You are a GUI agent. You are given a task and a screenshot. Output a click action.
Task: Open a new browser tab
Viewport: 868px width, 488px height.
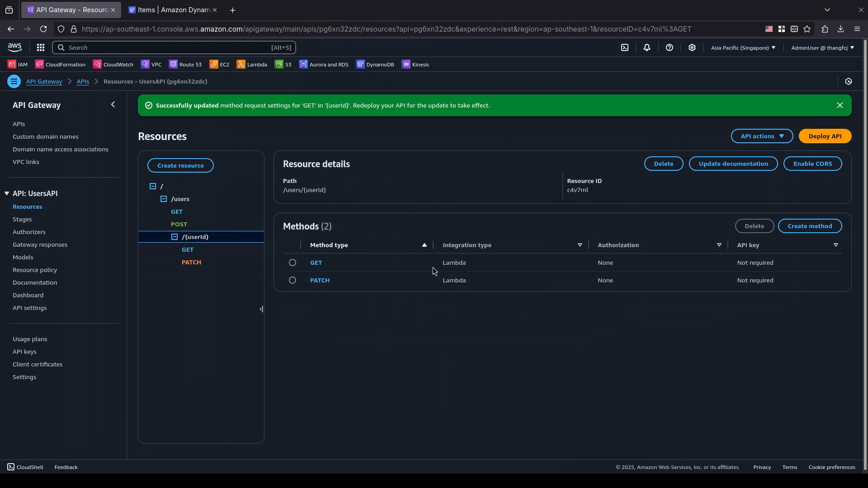pos(232,10)
